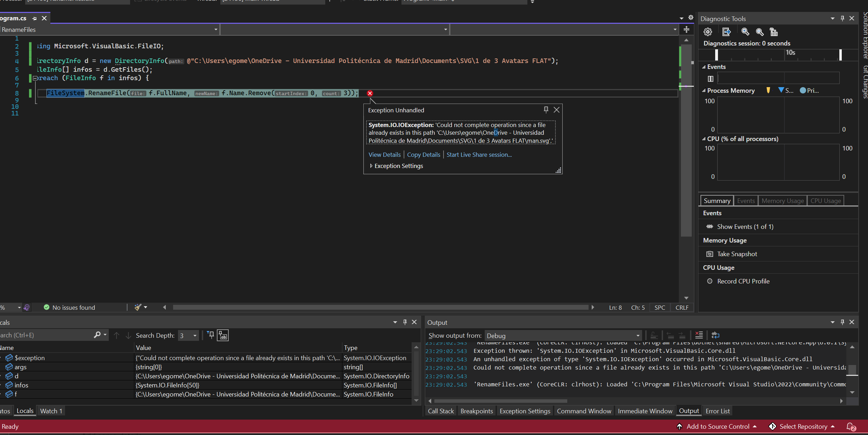Open Show output from Debug dropdown

[638, 336]
